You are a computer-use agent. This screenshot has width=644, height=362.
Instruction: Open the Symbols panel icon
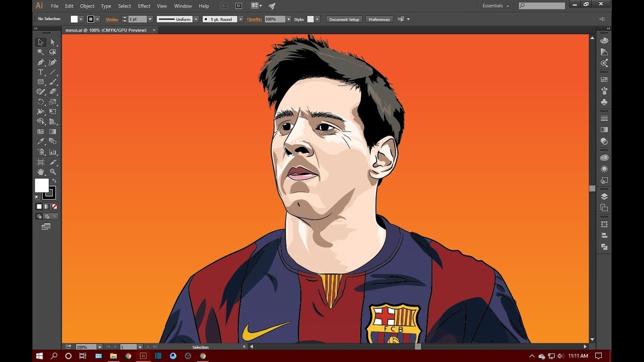pos(604,102)
